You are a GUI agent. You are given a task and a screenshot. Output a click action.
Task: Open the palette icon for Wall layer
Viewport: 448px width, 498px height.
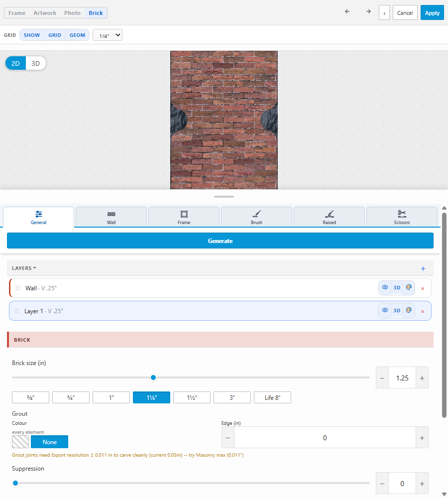click(x=409, y=287)
